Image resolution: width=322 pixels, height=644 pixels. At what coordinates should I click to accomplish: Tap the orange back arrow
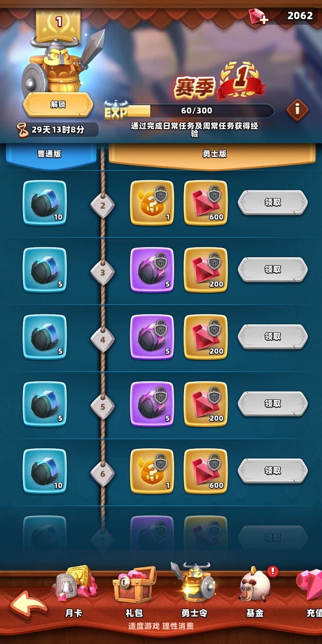pyautogui.click(x=28, y=605)
